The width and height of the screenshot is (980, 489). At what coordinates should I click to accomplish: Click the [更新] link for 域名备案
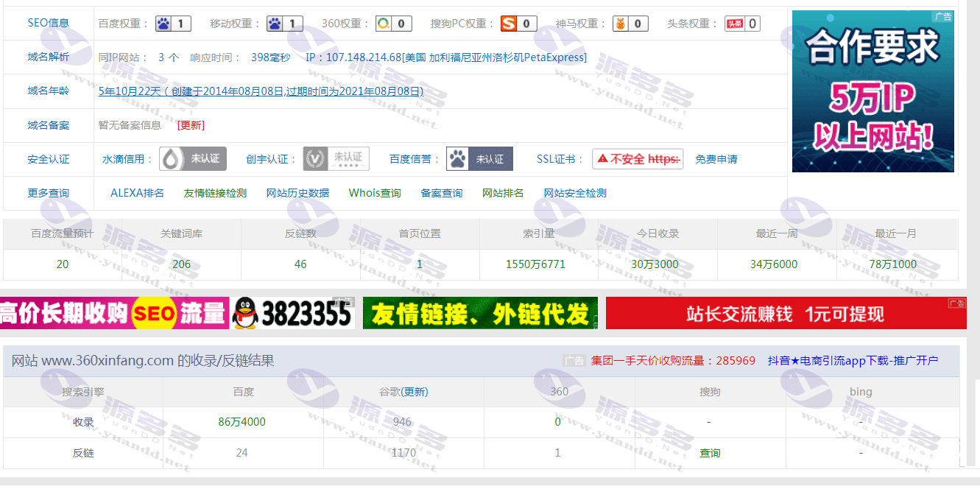[x=191, y=125]
